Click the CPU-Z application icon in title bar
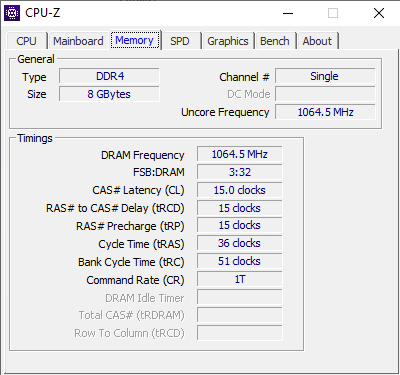400x375 pixels. click(12, 13)
